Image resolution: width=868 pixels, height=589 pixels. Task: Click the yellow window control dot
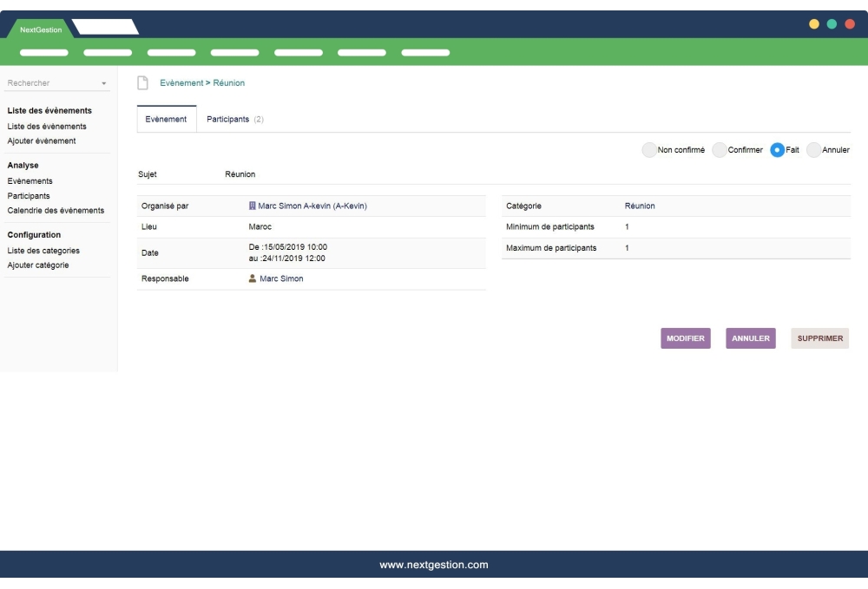click(814, 23)
